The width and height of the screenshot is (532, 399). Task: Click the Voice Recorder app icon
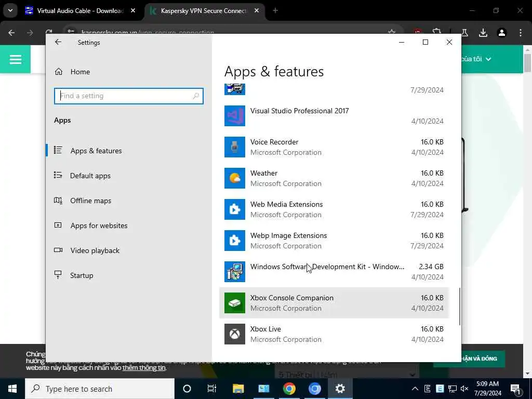click(234, 147)
